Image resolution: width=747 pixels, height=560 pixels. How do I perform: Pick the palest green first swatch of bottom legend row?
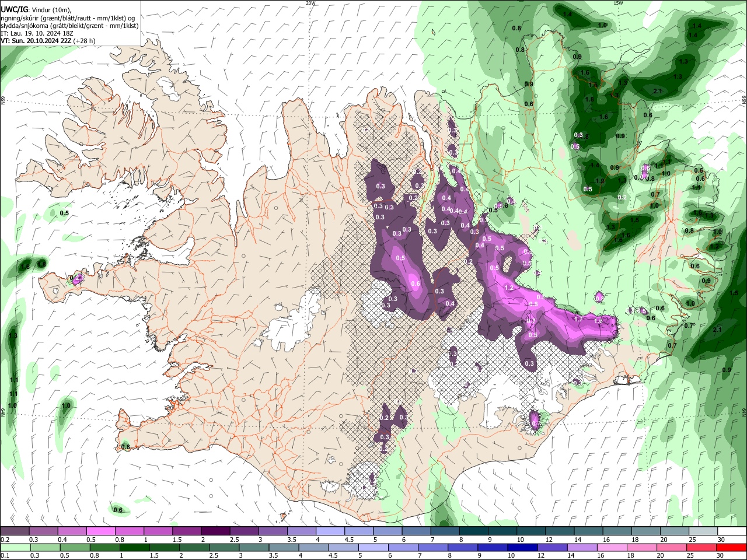tap(15, 548)
